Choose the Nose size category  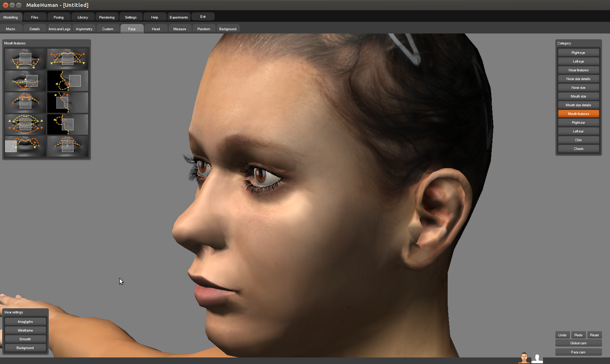[x=578, y=88]
